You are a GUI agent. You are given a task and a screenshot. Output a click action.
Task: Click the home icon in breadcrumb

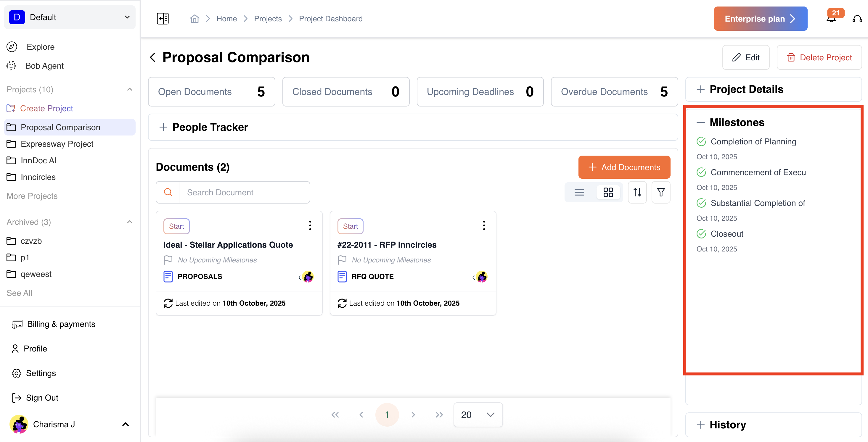195,19
